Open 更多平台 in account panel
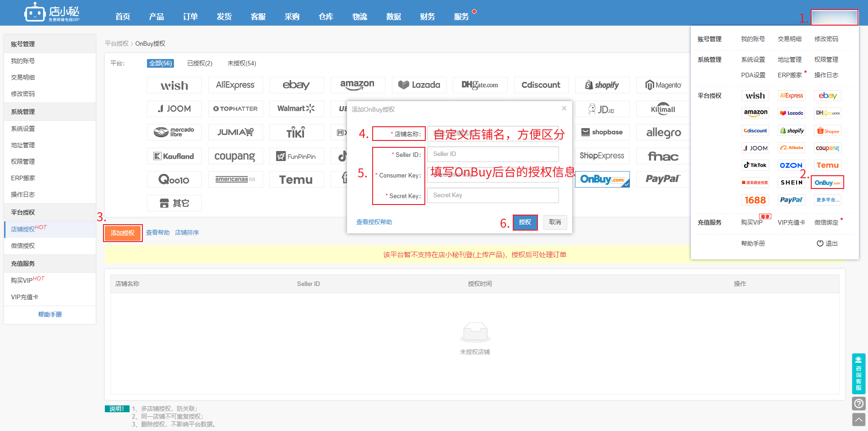868x431 pixels. 828,200
